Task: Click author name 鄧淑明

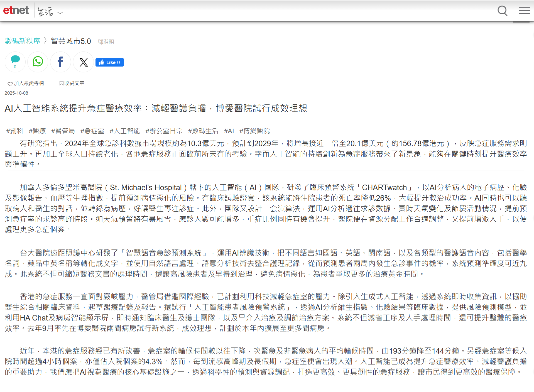Action: 106,42
